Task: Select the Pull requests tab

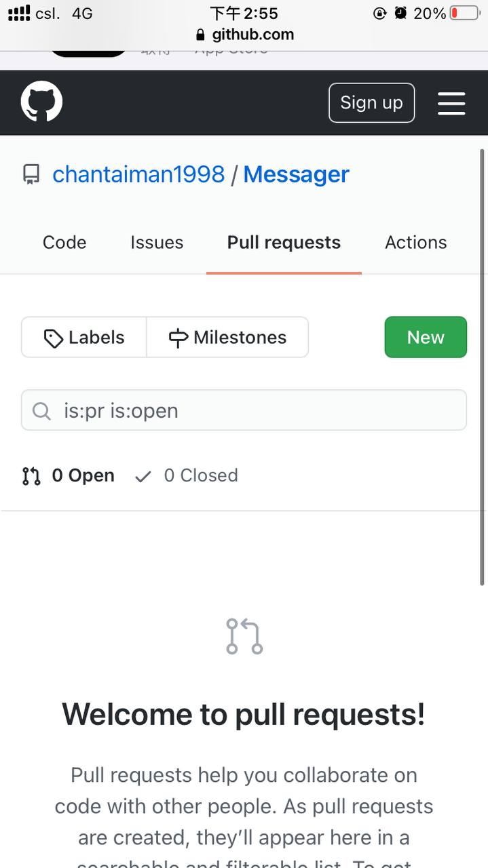Action: click(x=284, y=243)
